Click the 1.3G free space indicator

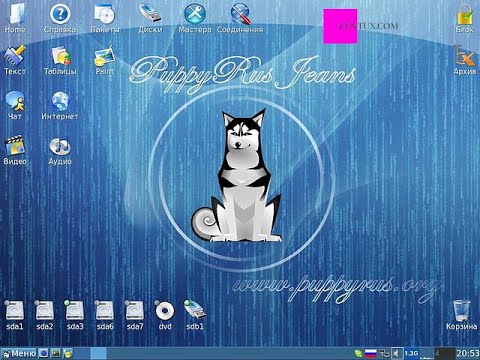411,353
